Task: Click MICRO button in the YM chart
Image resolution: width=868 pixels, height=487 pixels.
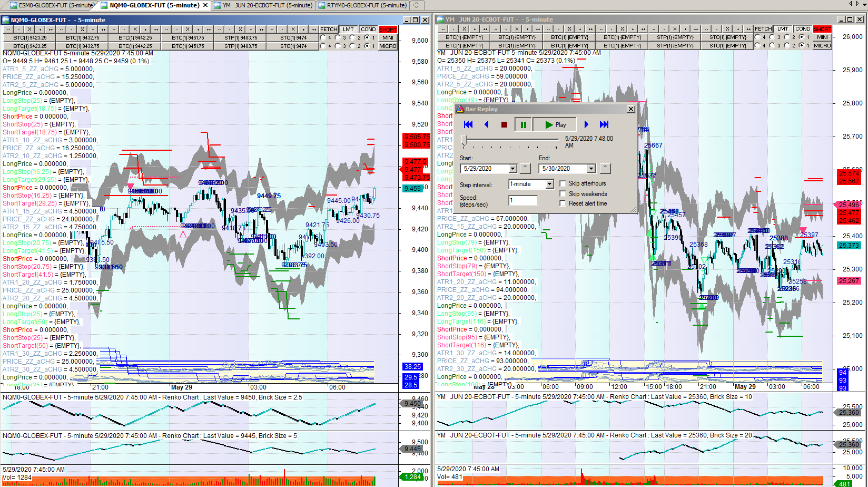Action: [822, 45]
